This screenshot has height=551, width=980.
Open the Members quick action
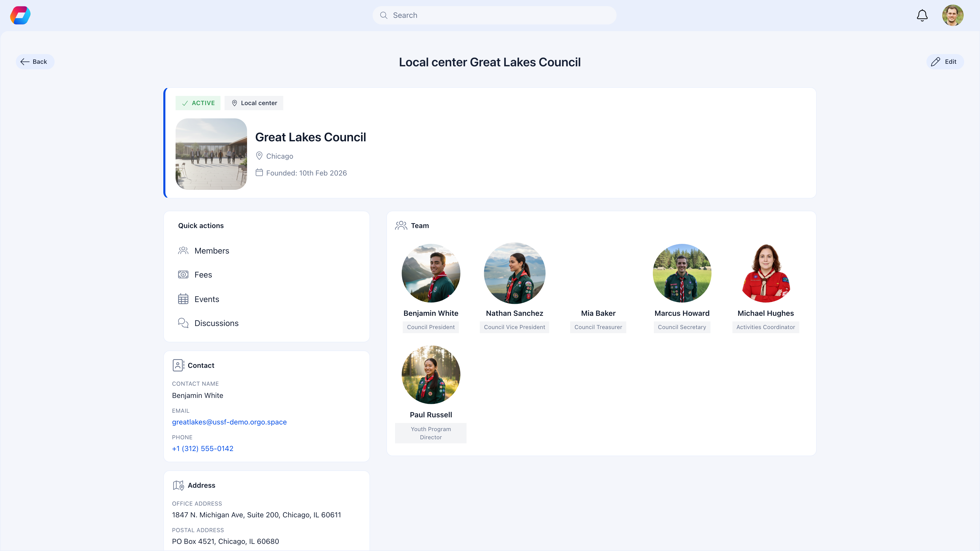212,251
